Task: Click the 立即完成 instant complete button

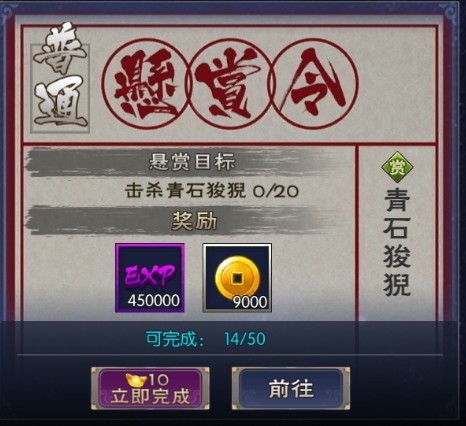Action: pos(150,389)
